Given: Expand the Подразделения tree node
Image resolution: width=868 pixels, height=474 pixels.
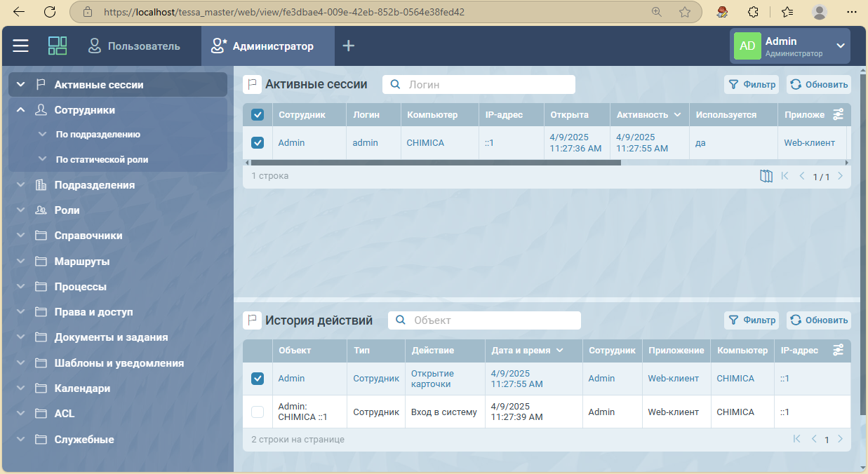Looking at the screenshot, I should pyautogui.click(x=21, y=185).
